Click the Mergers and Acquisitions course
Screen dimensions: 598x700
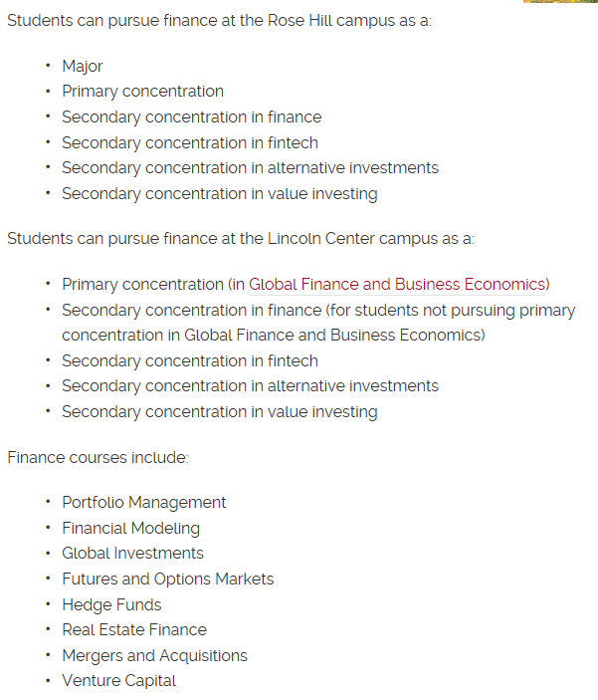[154, 656]
